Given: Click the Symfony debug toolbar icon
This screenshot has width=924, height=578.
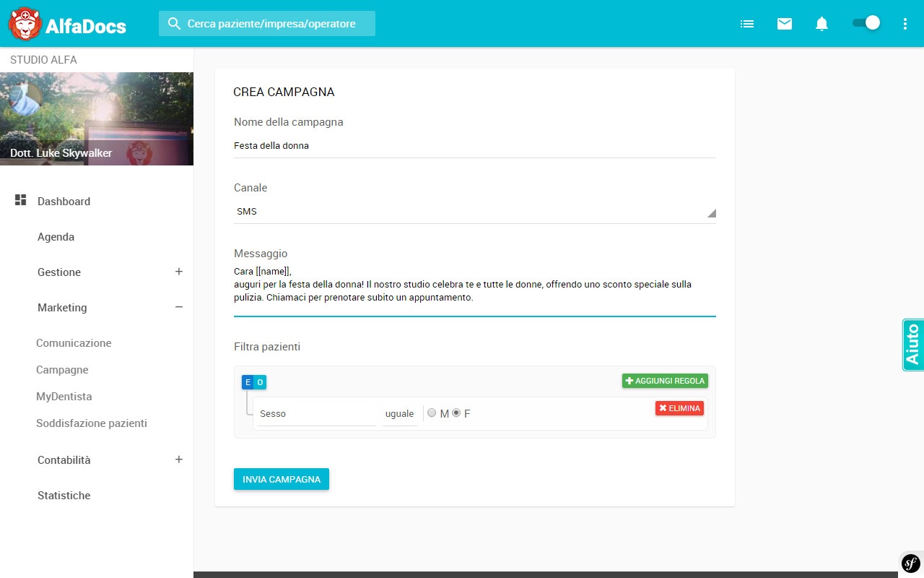Looking at the screenshot, I should (911, 563).
